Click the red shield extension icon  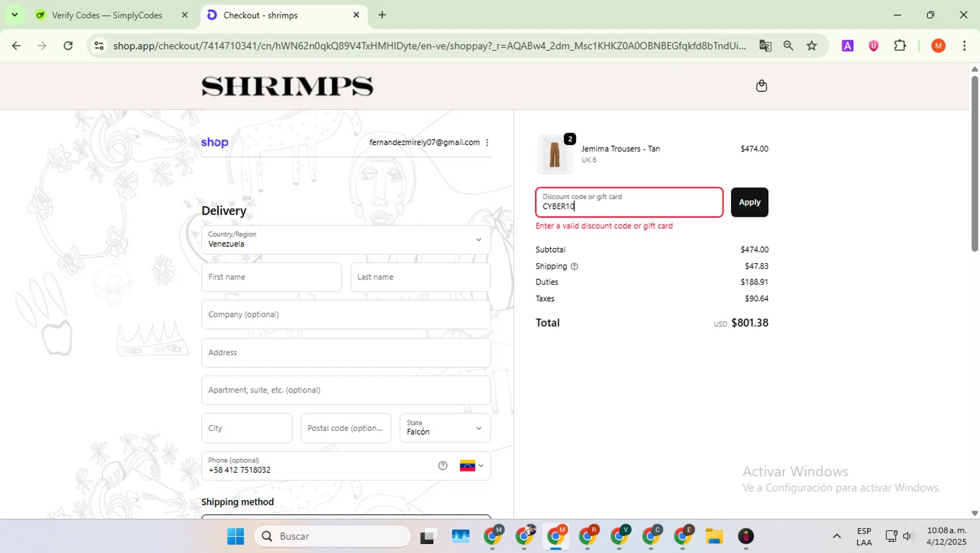[x=874, y=46]
